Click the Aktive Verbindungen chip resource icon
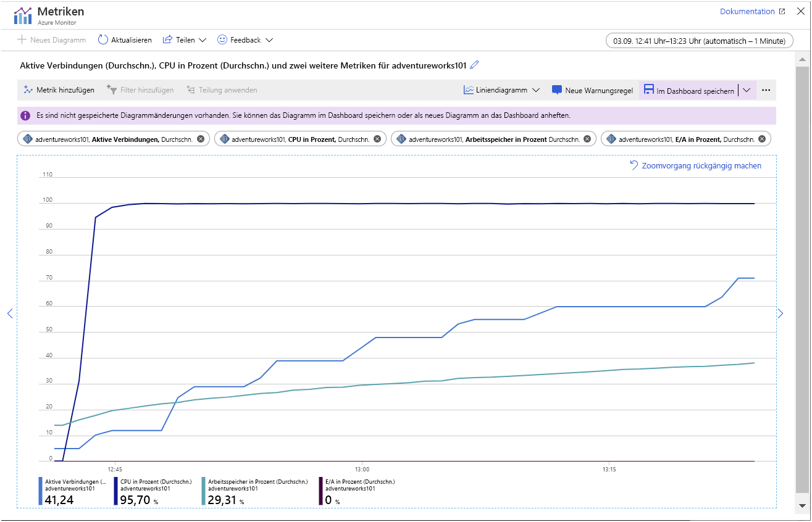The height and width of the screenshot is (522, 812). coord(27,139)
